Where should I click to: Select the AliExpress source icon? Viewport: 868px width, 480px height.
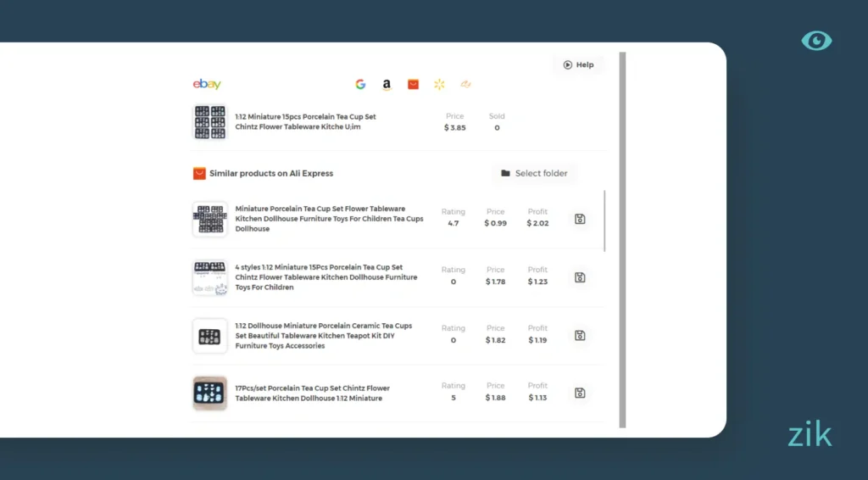point(413,84)
